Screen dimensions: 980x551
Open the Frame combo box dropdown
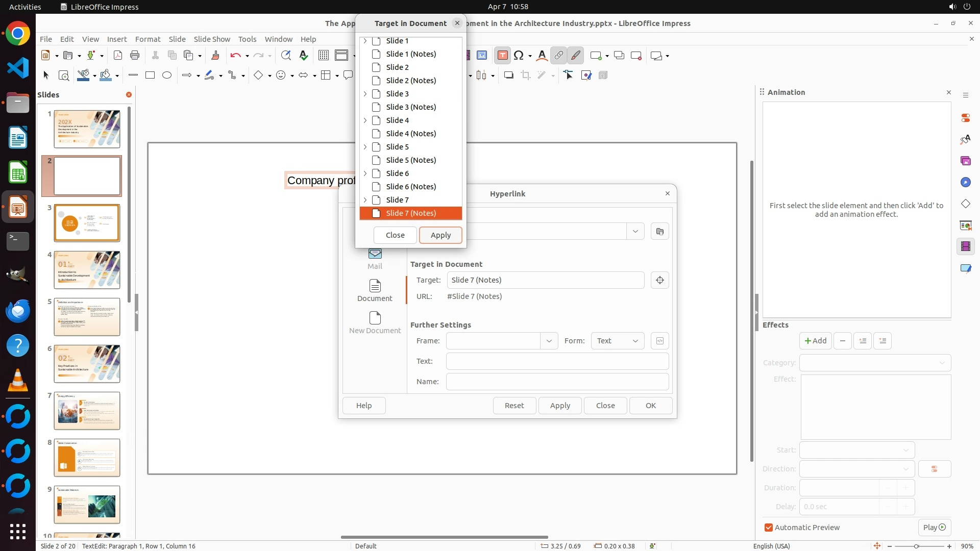pos(549,341)
